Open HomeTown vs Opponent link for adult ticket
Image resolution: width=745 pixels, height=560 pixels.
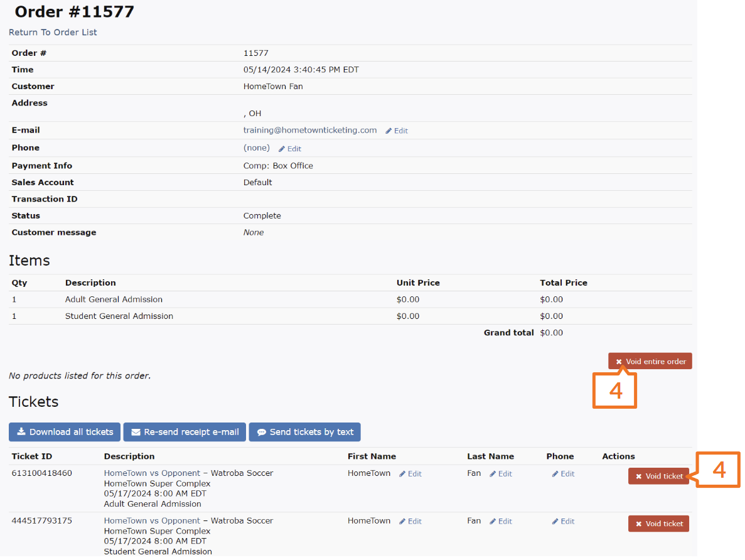click(152, 473)
